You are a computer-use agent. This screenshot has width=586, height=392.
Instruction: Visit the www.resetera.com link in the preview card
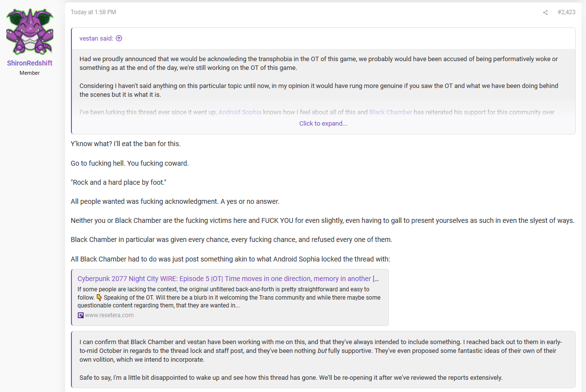tap(109, 315)
